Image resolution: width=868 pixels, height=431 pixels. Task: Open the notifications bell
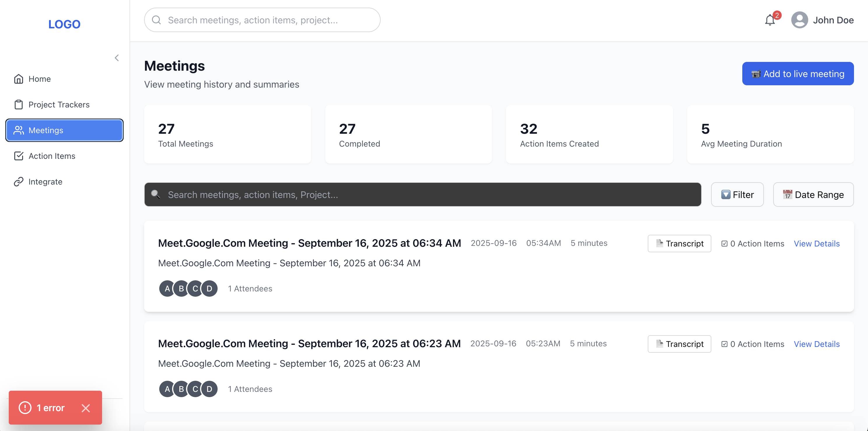(x=770, y=20)
